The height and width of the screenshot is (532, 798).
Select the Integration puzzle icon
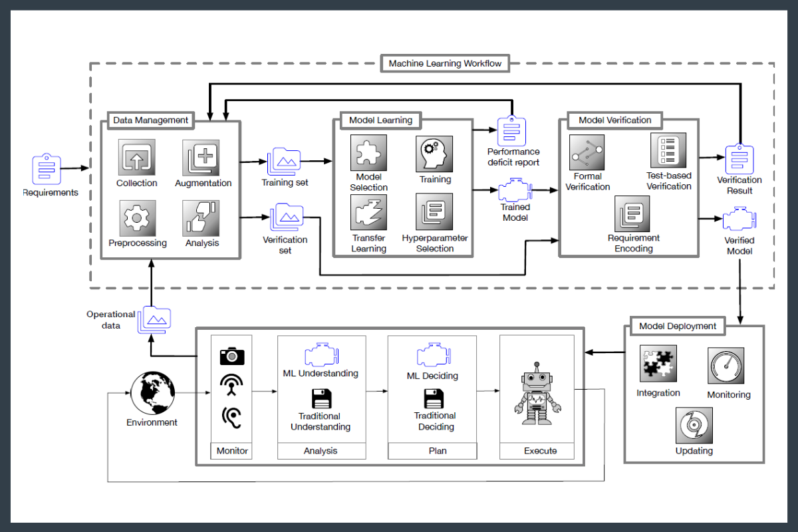[658, 364]
